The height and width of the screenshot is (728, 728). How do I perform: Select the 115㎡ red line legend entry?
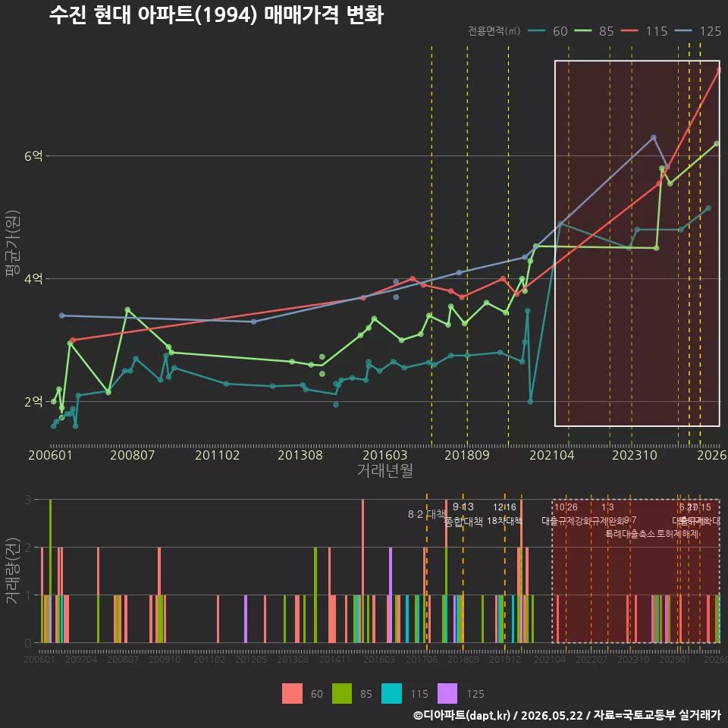(x=644, y=31)
